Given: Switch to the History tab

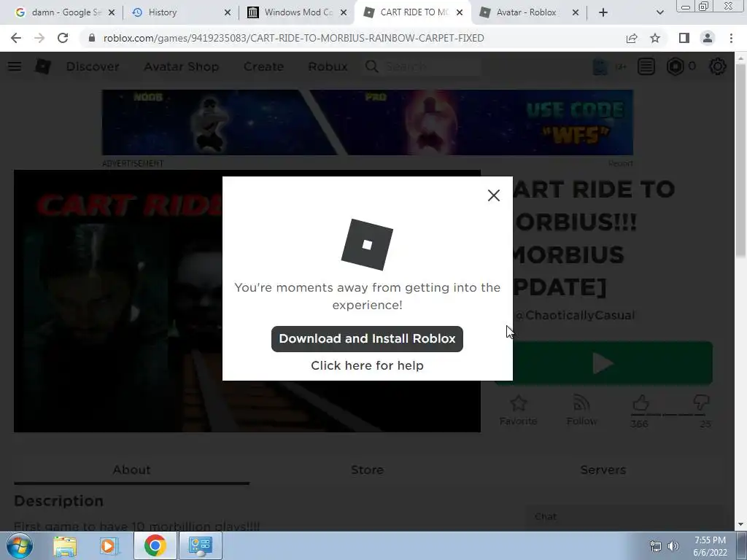Looking at the screenshot, I should click(x=177, y=12).
